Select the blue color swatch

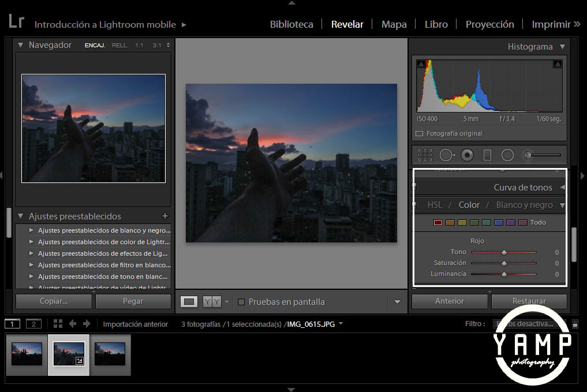(499, 222)
